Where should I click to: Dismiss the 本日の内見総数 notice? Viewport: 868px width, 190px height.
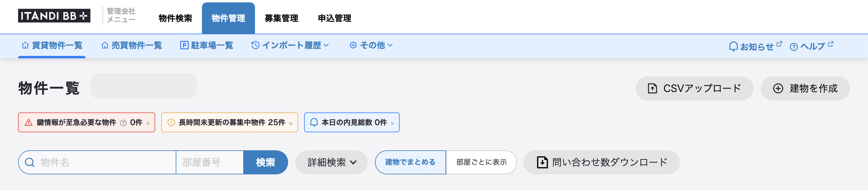point(392,124)
